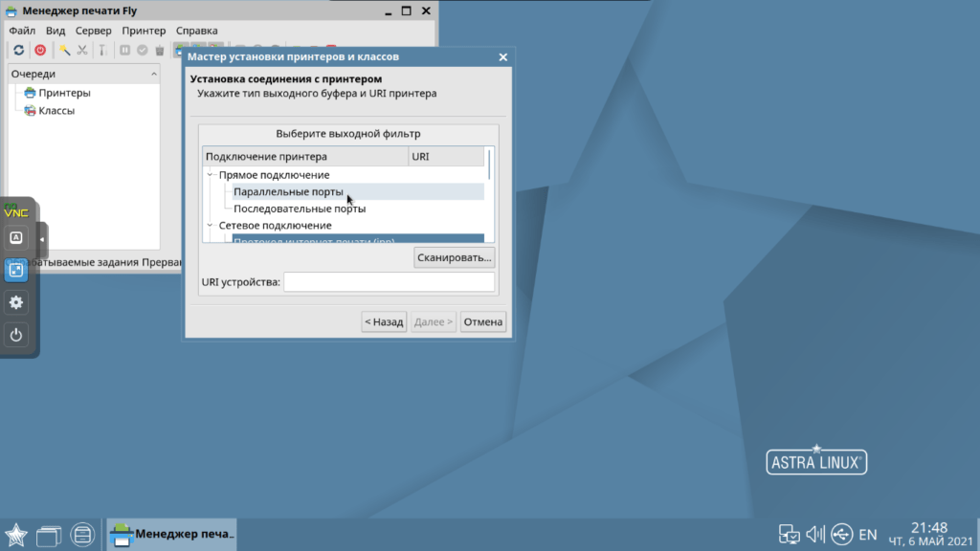Collapse the 'Сетевое подключение' tree branch
The image size is (980, 551).
point(210,226)
